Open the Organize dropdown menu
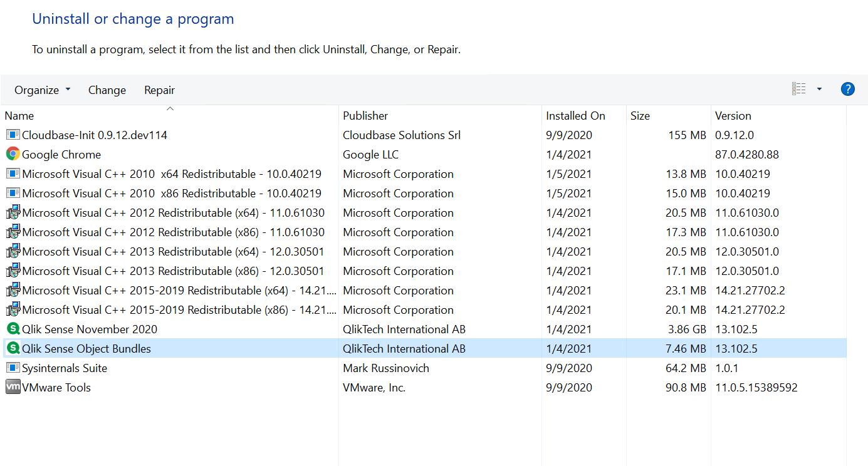 click(x=41, y=90)
